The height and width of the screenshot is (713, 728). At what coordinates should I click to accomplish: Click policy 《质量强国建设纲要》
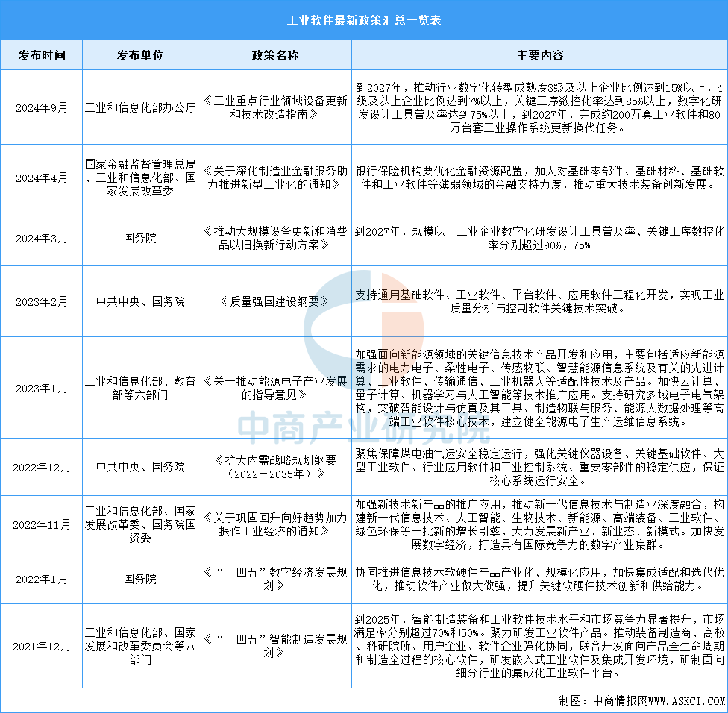pyautogui.click(x=274, y=302)
